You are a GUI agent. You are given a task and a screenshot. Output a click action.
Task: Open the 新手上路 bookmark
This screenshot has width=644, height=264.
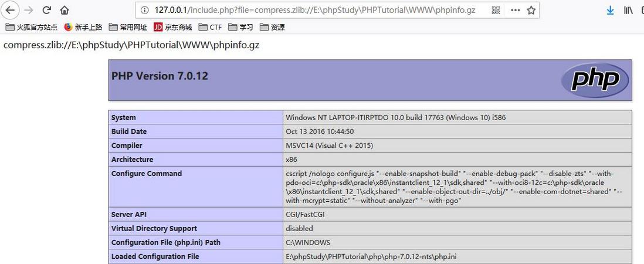tap(83, 27)
